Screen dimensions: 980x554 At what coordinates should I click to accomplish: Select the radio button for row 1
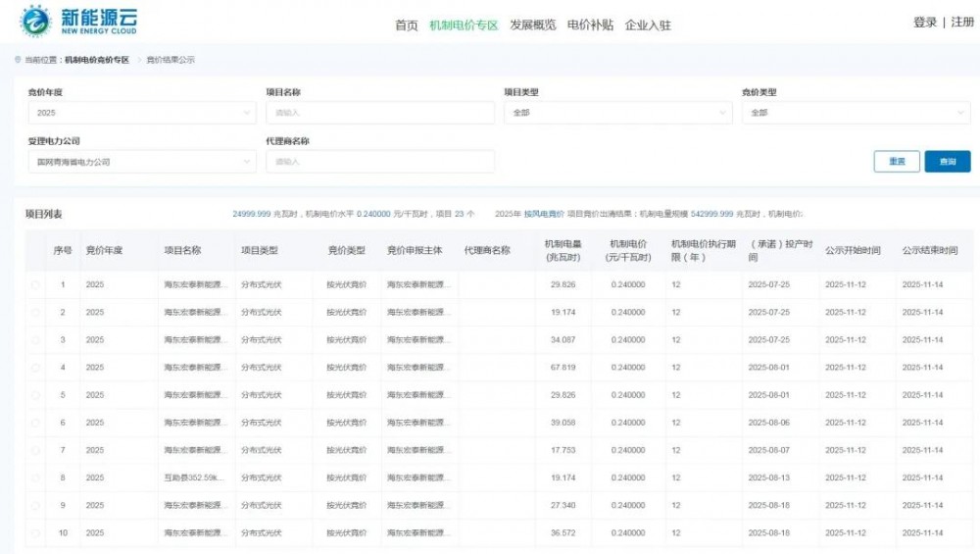(35, 285)
